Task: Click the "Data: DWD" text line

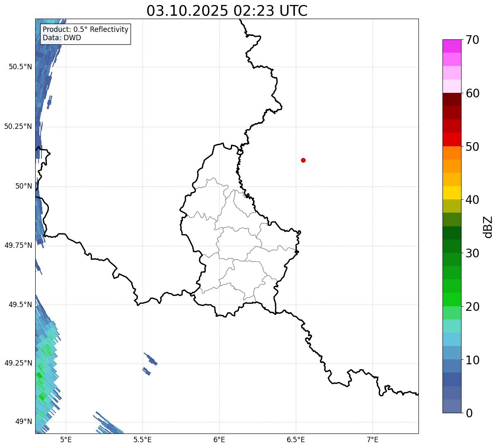Action: point(62,38)
